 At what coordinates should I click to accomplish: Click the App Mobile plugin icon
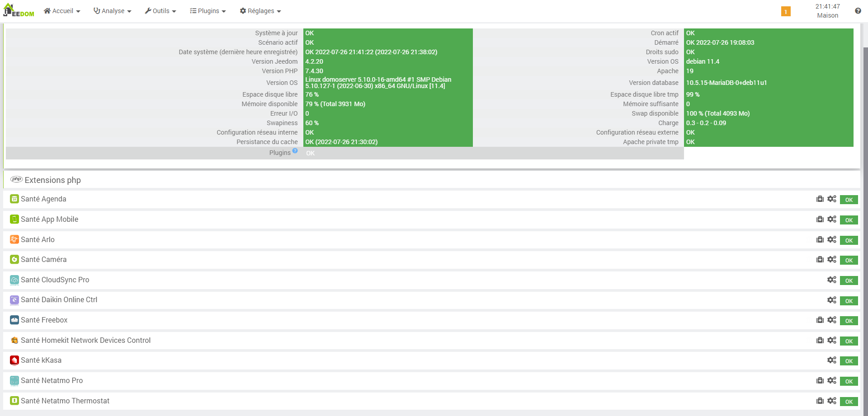coord(14,220)
